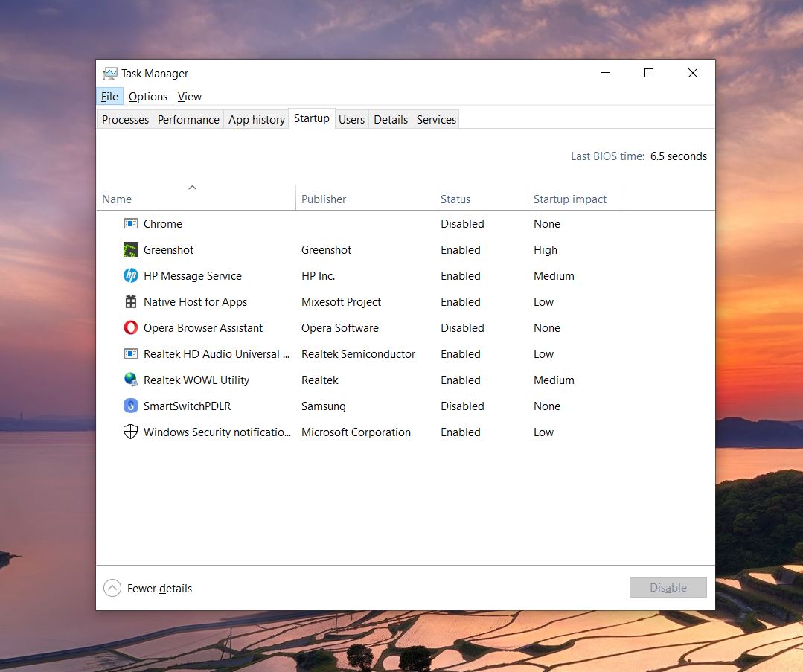Open the View menu
803x672 pixels.
[190, 96]
